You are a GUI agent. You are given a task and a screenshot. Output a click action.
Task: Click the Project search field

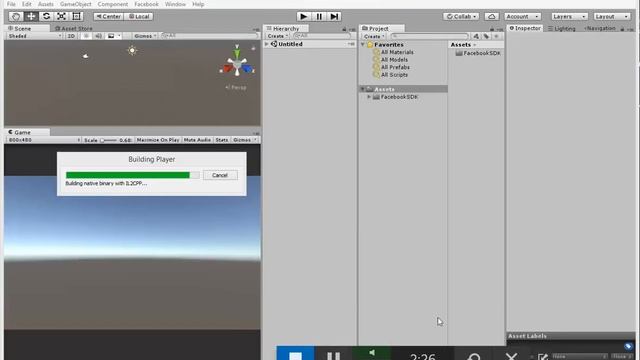click(x=429, y=36)
